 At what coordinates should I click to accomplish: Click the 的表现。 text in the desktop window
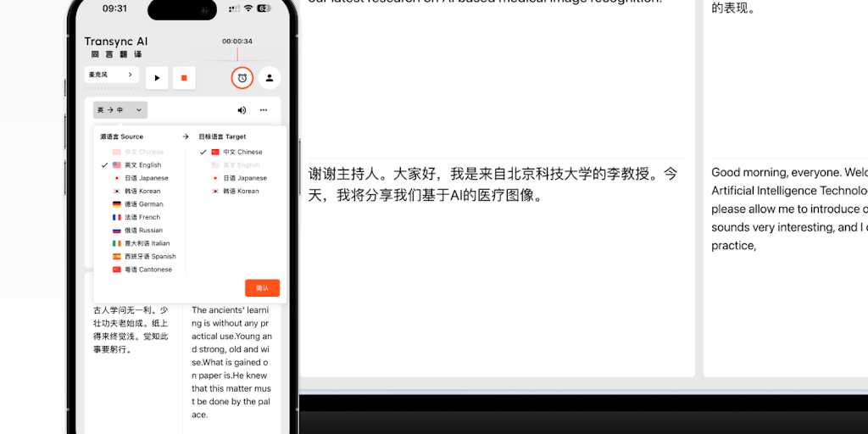733,8
